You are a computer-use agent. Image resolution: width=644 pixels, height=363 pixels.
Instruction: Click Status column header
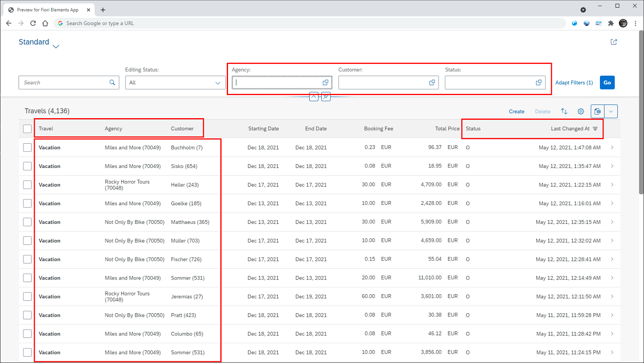point(473,129)
